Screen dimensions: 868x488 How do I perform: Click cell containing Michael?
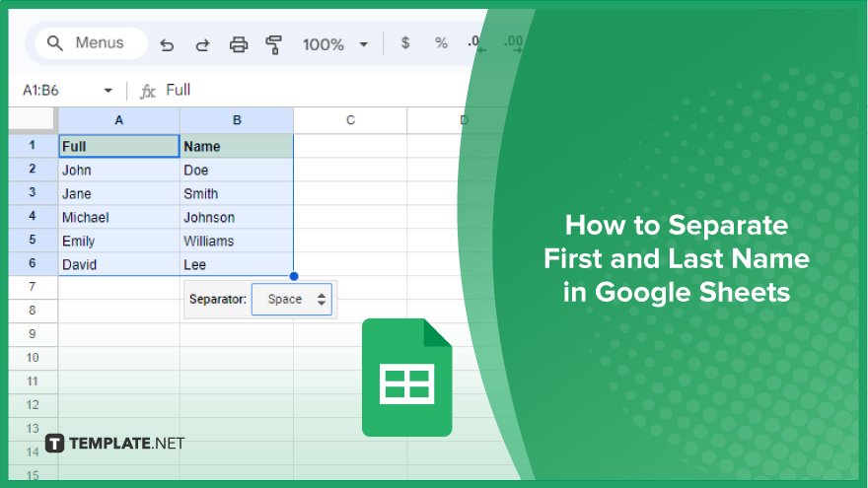coord(119,217)
